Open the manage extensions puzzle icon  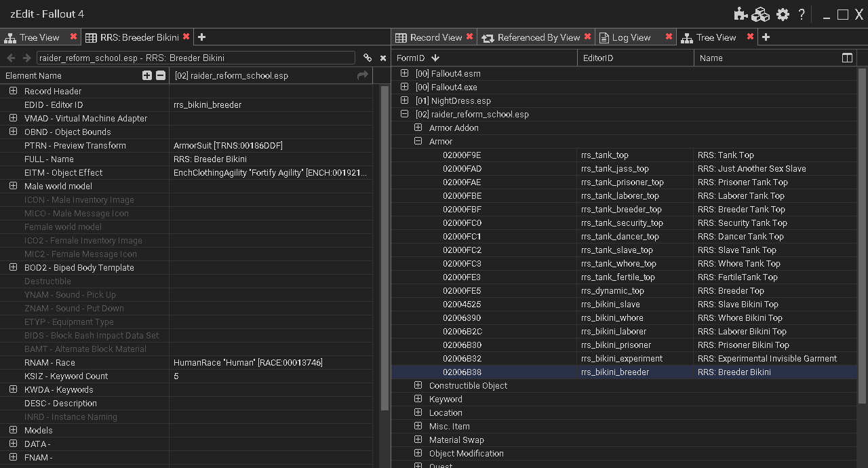(741, 14)
